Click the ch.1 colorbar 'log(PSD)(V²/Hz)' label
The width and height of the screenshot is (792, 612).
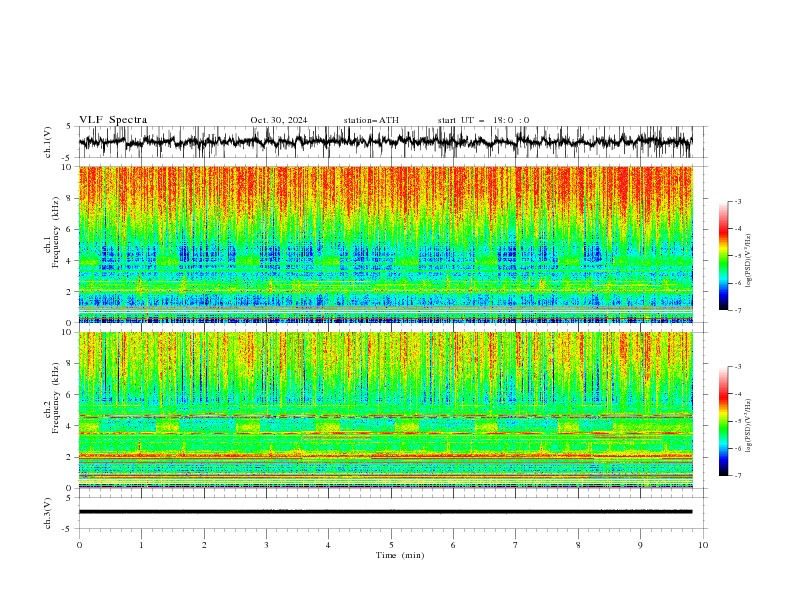tap(748, 261)
